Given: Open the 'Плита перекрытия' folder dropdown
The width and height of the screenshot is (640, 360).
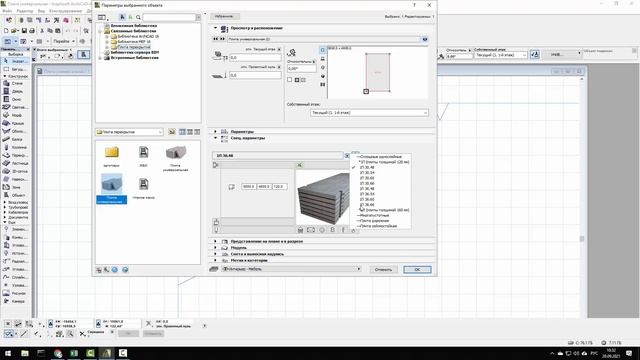Looking at the screenshot, I should (129, 132).
